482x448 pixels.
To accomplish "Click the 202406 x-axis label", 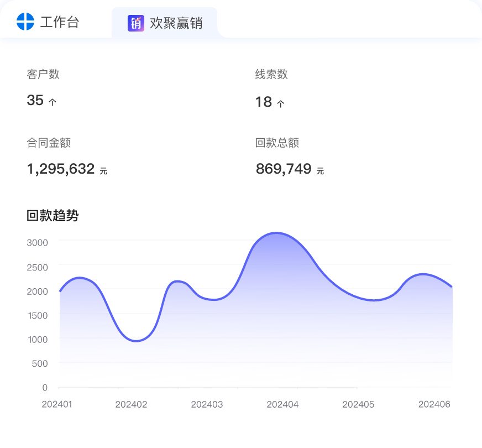I will 434,404.
